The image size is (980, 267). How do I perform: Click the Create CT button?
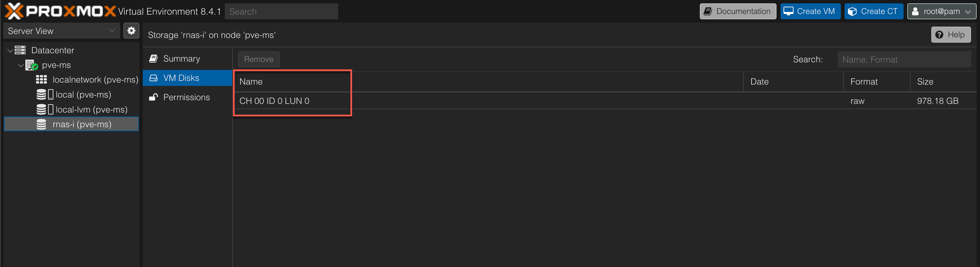click(874, 11)
